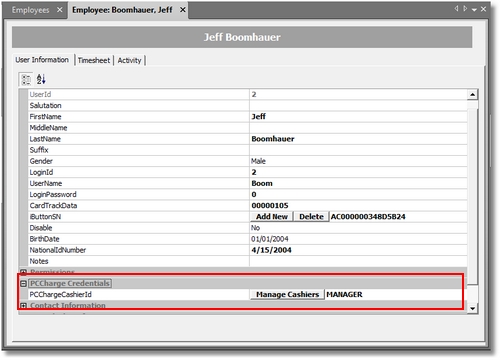Close the Employee: Boomhauer, Jeff tab
This screenshot has height=360, width=500.
tap(183, 10)
